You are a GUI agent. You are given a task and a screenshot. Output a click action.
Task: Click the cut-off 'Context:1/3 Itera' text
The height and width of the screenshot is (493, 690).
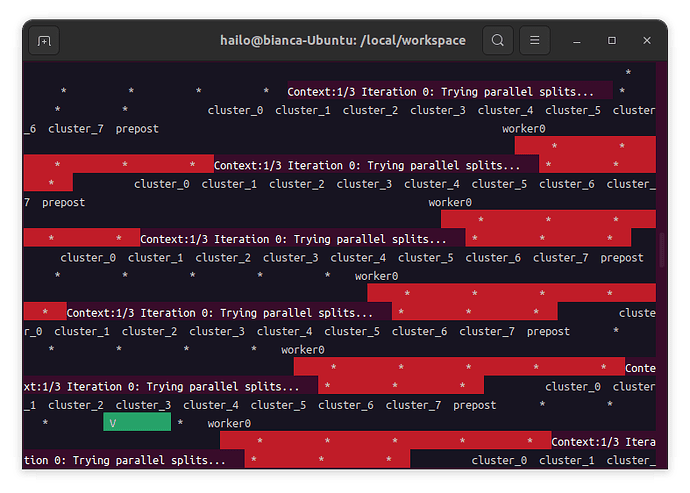point(602,442)
